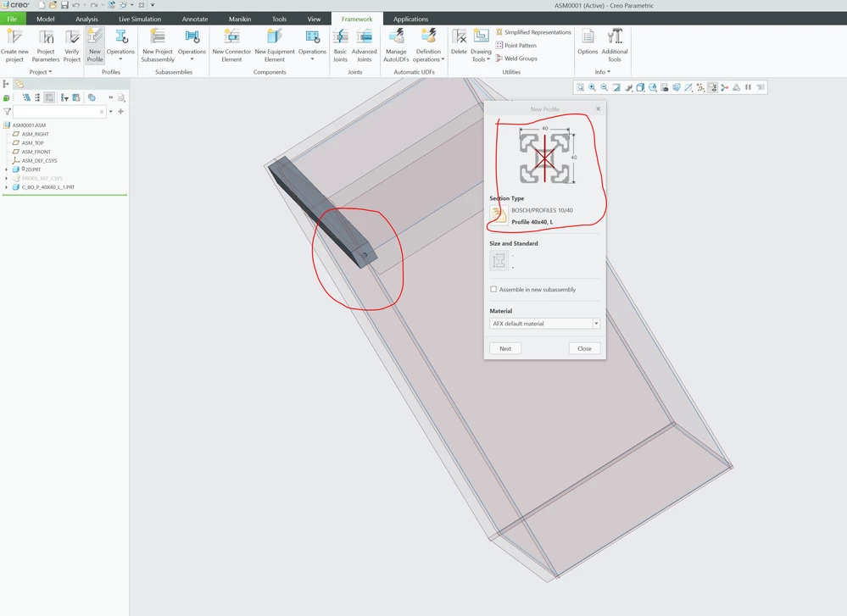Screen dimensions: 847x616
Task: Click the model tree filter funnel icon
Action: pos(7,112)
